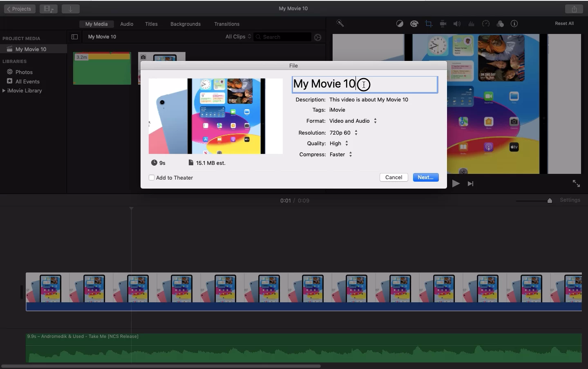Open the Quality dropdown
Image resolution: width=588 pixels, height=369 pixels.
tap(339, 143)
